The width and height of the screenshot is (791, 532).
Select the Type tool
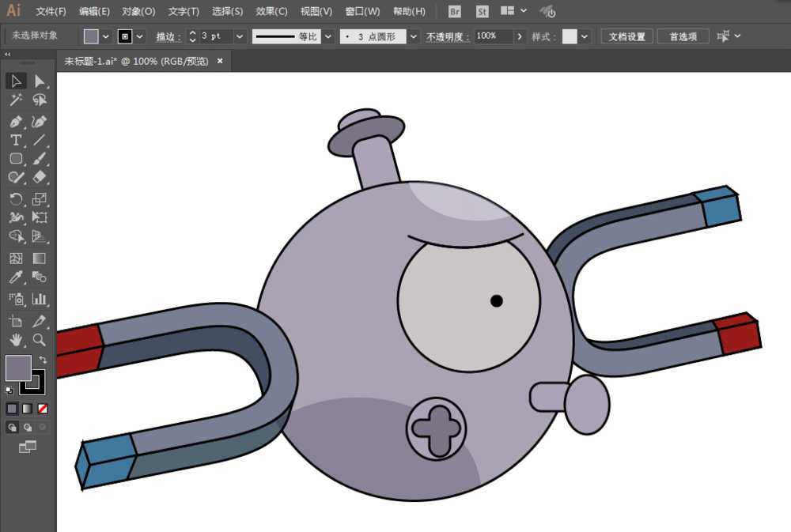pos(17,140)
